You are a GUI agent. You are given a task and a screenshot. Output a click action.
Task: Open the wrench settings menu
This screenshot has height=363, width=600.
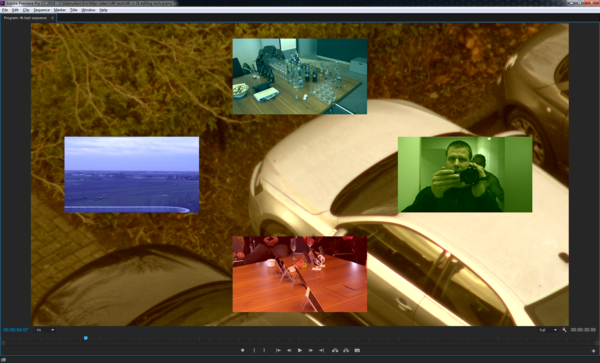click(564, 330)
